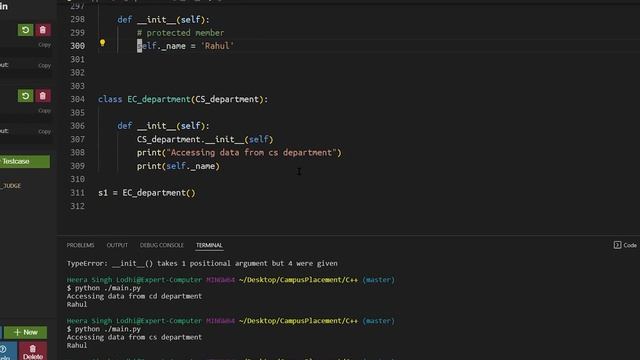This screenshot has height=360, width=640.
Task: Click line number 311 in the gutter
Action: point(78,193)
